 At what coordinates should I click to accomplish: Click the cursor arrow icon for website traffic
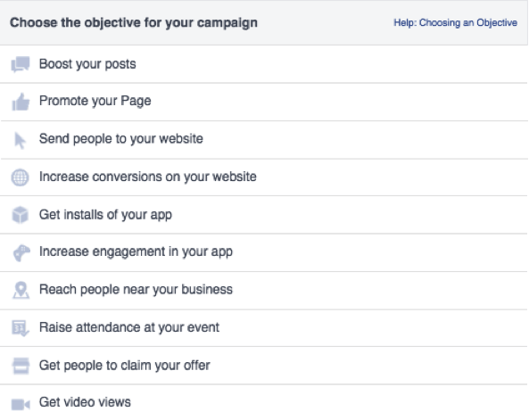coord(20,140)
